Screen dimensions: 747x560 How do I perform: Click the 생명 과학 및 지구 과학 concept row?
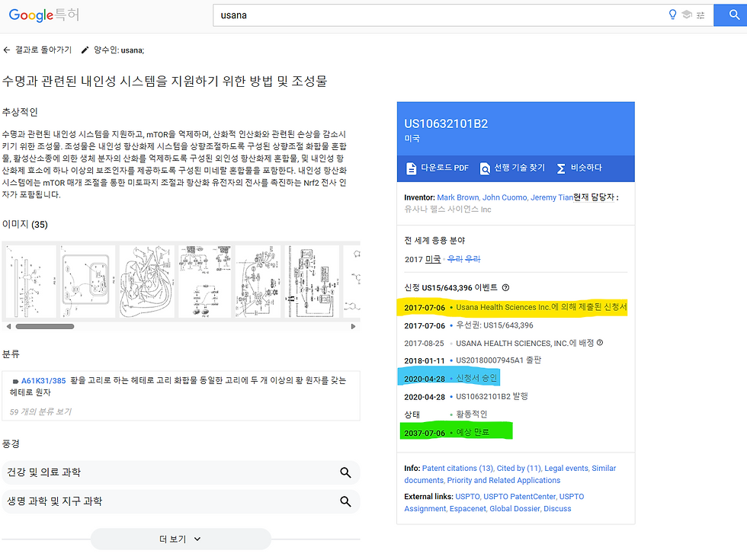181,501
